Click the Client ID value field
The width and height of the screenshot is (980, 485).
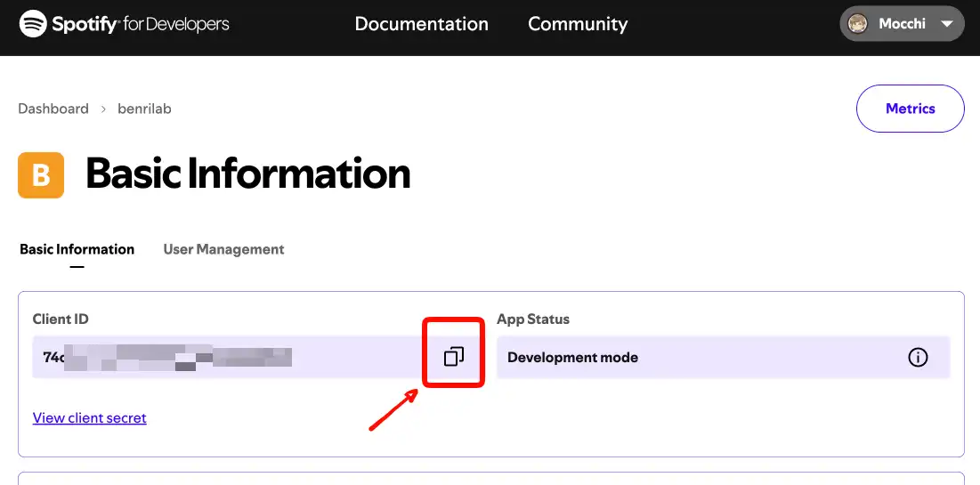pyautogui.click(x=259, y=357)
